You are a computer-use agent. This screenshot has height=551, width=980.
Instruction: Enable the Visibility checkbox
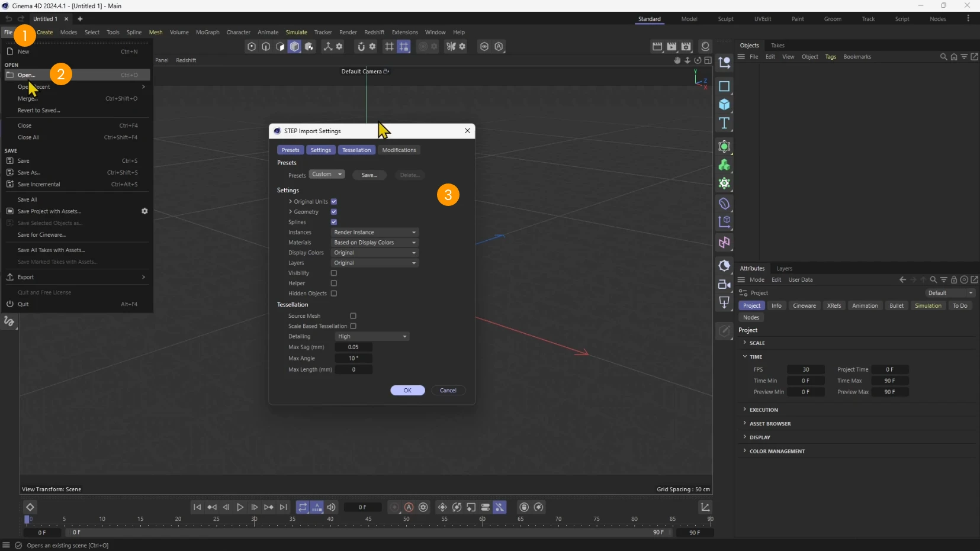coord(334,273)
